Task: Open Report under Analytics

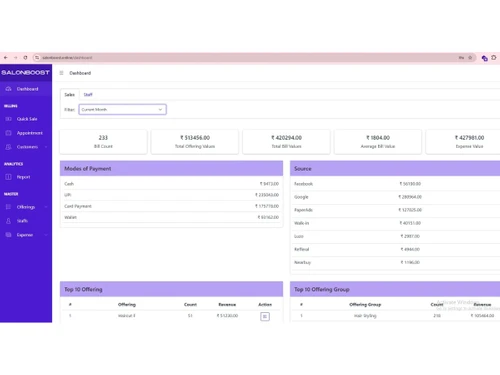Action: (26, 177)
